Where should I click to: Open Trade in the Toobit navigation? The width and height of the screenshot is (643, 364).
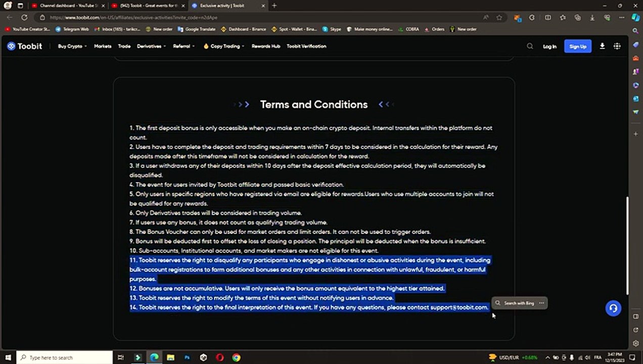click(x=124, y=46)
